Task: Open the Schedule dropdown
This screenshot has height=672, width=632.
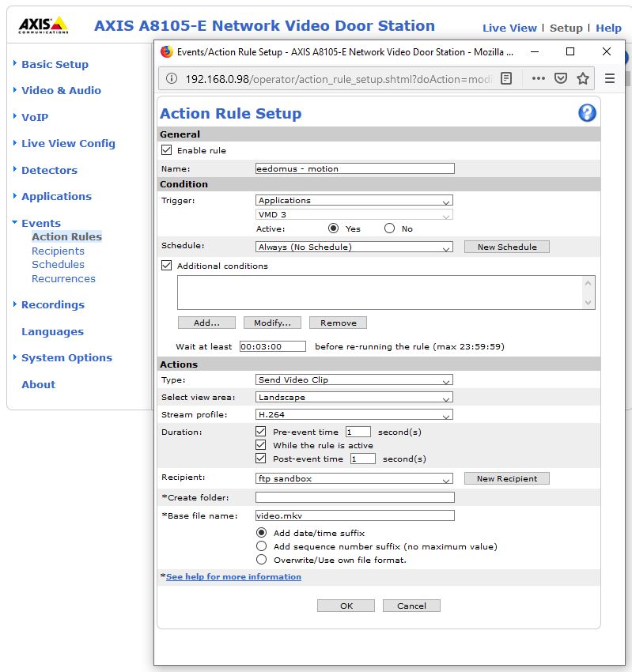Action: pos(354,247)
